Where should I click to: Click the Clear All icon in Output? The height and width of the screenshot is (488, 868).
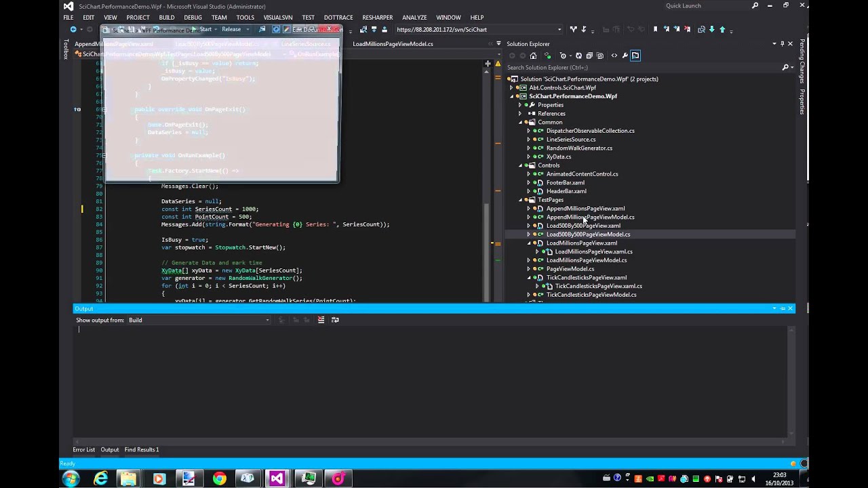pos(321,320)
